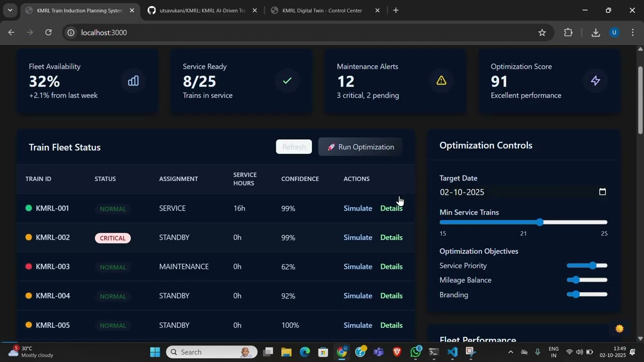Open Microsoft Store from the taskbar
This screenshot has height=362, width=644.
(324, 352)
